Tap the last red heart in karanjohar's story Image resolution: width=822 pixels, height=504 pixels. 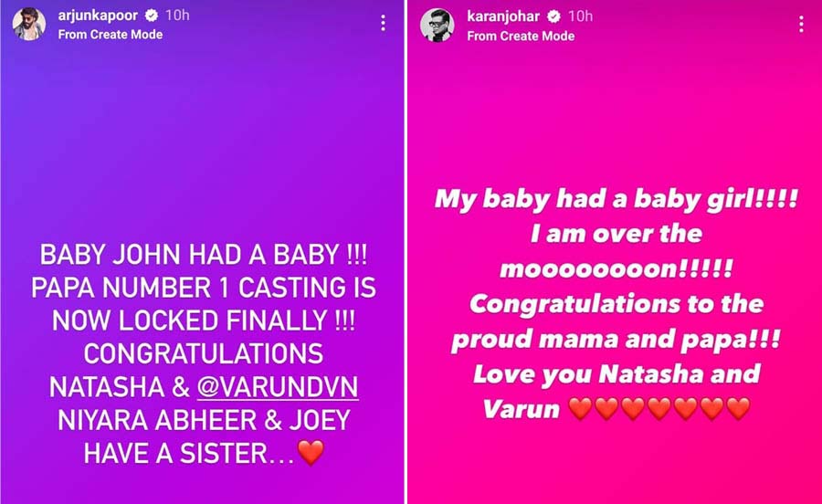tap(738, 409)
